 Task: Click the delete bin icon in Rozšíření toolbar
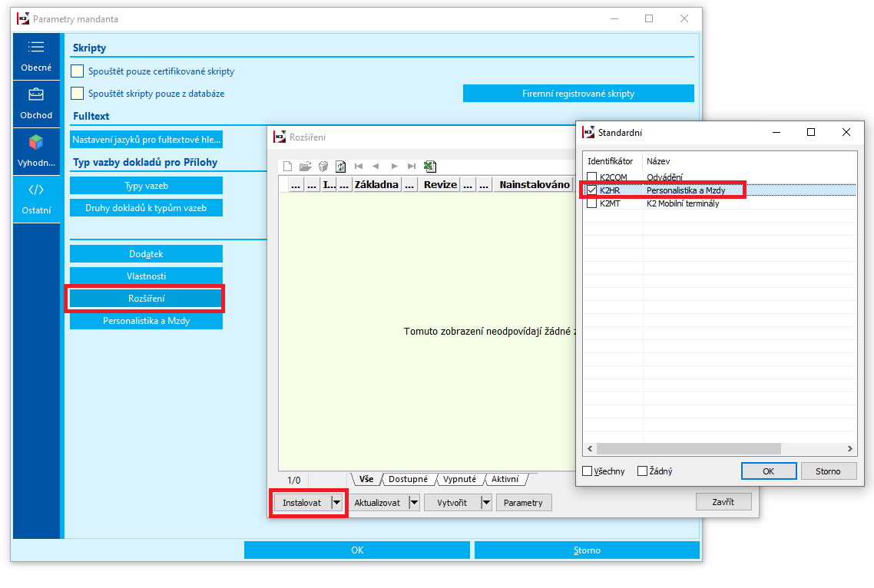coord(323,166)
